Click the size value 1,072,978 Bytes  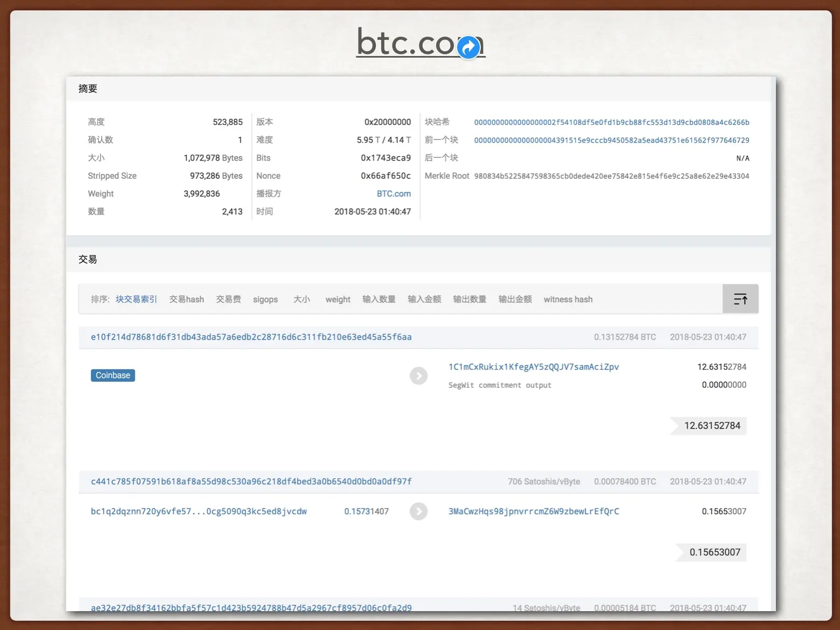213,158
